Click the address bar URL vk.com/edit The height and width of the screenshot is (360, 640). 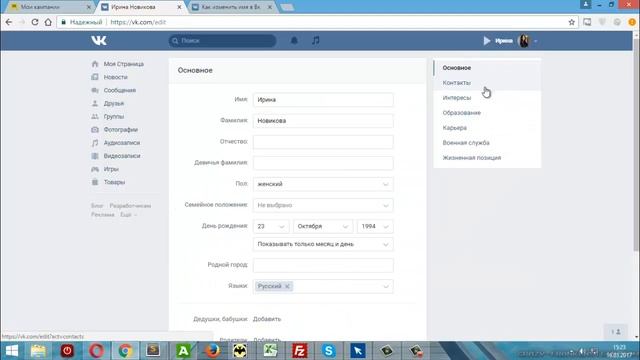coord(138,22)
